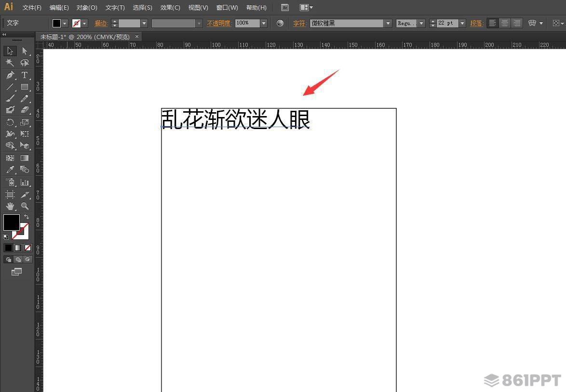Image resolution: width=566 pixels, height=392 pixels.
Task: Select the Paintbrush tool
Action: [x=10, y=98]
